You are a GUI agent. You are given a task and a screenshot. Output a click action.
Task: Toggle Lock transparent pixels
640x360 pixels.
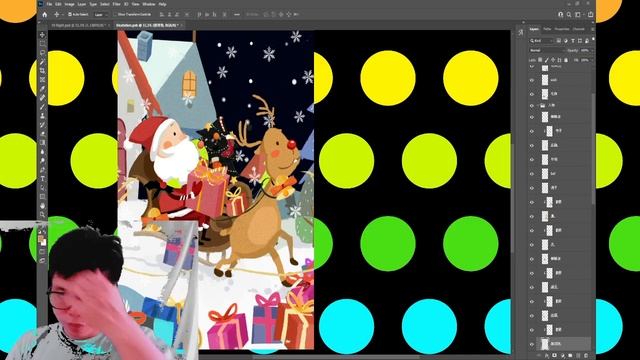tap(540, 60)
